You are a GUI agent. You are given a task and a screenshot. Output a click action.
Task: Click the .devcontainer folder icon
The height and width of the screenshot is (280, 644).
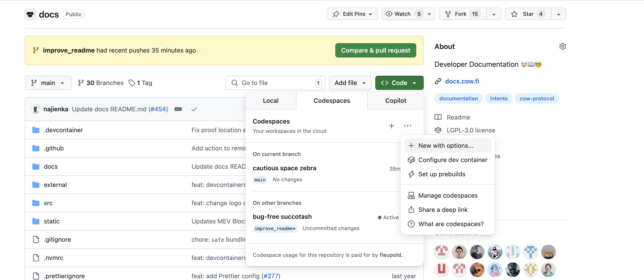tap(36, 130)
